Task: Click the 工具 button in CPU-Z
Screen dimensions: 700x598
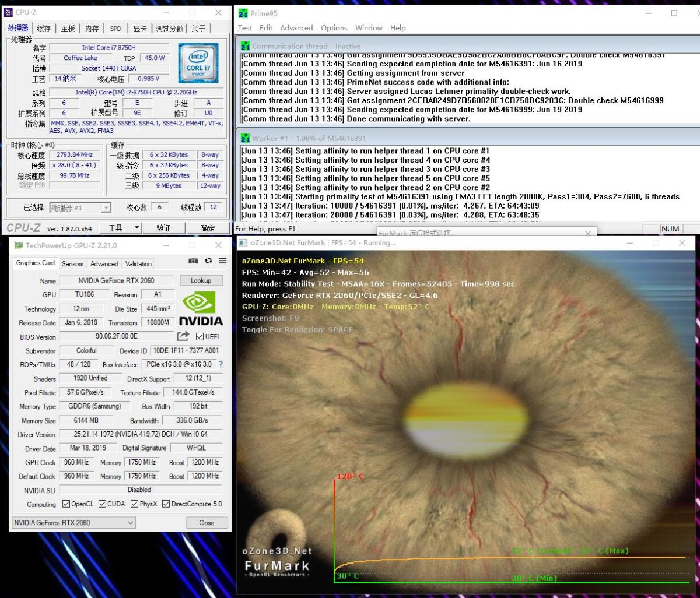Action: 116,228
